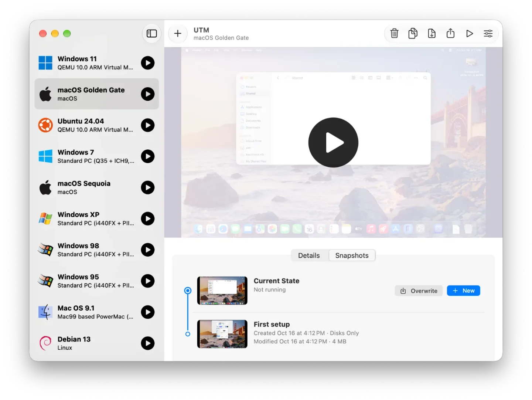532x400 pixels.
Task: Select the Mac OS 9.1 VM entry
Action: coord(97,312)
